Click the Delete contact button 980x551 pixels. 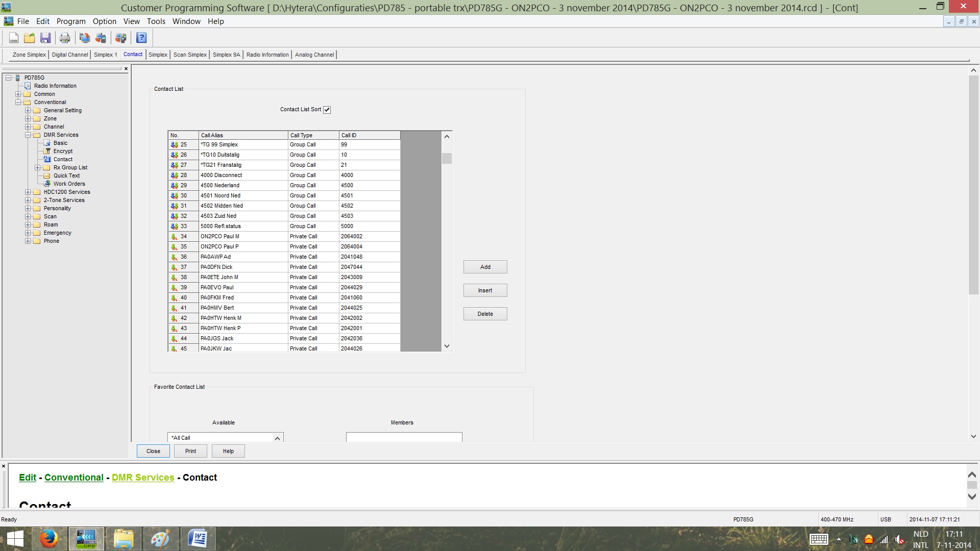(485, 314)
